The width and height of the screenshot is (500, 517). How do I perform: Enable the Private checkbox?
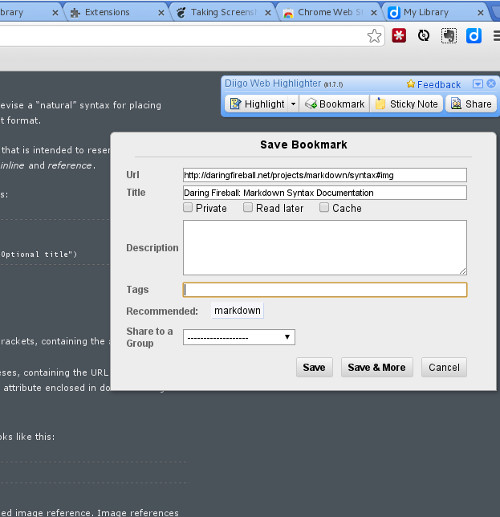click(x=188, y=207)
